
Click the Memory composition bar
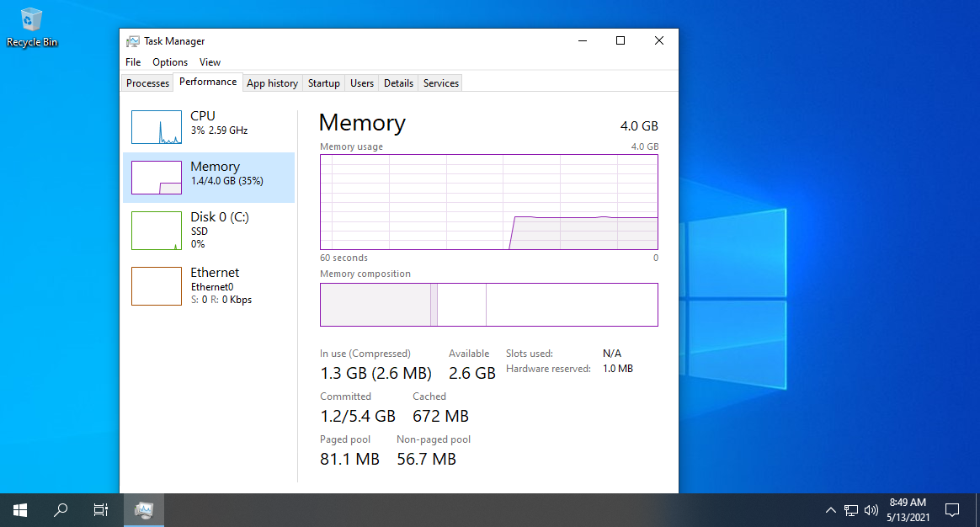click(x=489, y=305)
